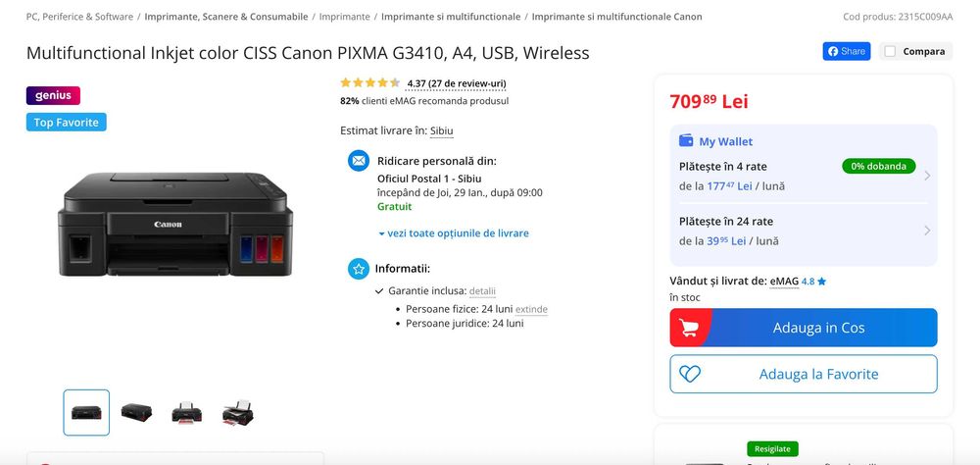Open the Imprimante breadcrumb
The height and width of the screenshot is (465, 980).
[x=345, y=17]
